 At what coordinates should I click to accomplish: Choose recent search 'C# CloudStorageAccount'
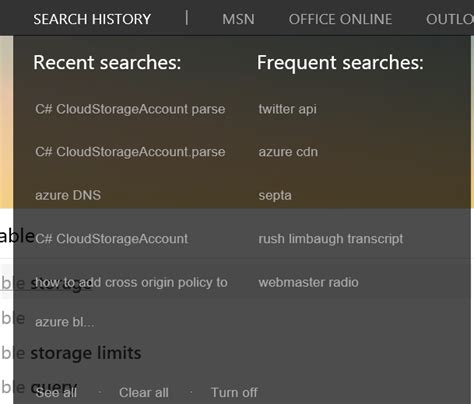[112, 239]
